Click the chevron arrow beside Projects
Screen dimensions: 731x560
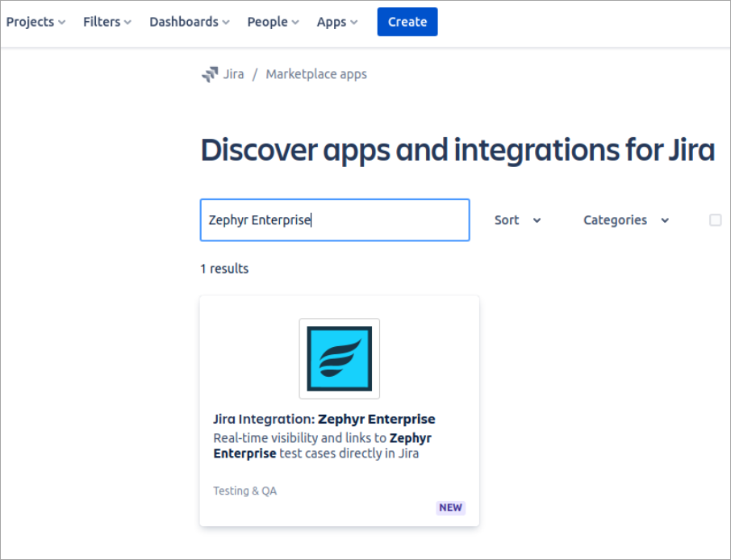tap(62, 23)
